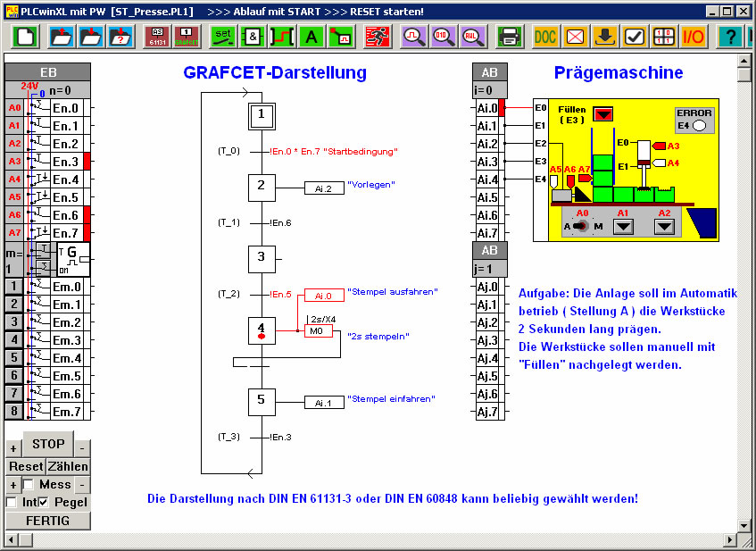756x551 pixels.
Task: Click the A1 down-arrow button
Action: click(624, 227)
